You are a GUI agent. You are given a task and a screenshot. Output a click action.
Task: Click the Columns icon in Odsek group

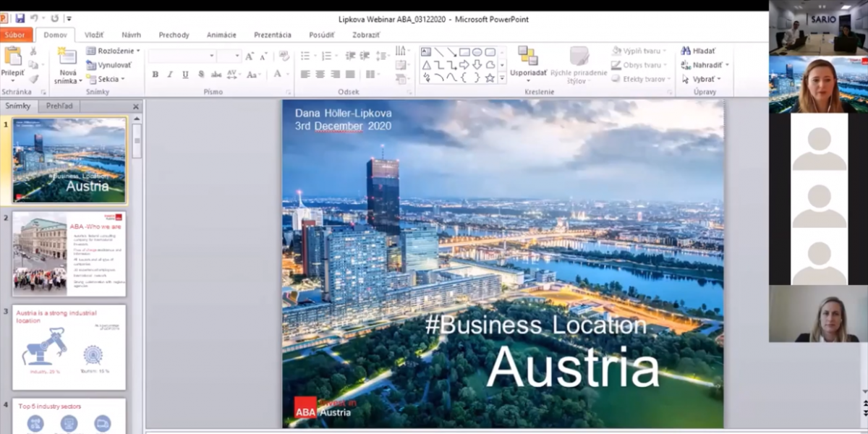[372, 75]
